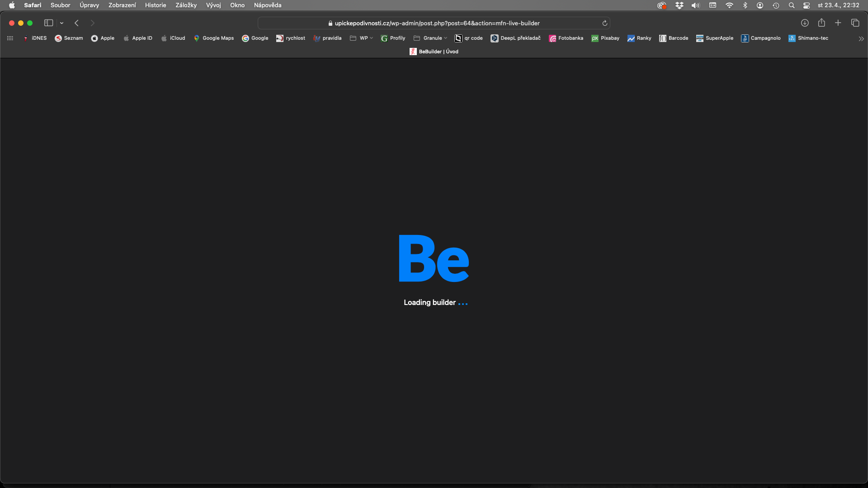Open Barcode bookmark
868x488 pixels.
674,38
